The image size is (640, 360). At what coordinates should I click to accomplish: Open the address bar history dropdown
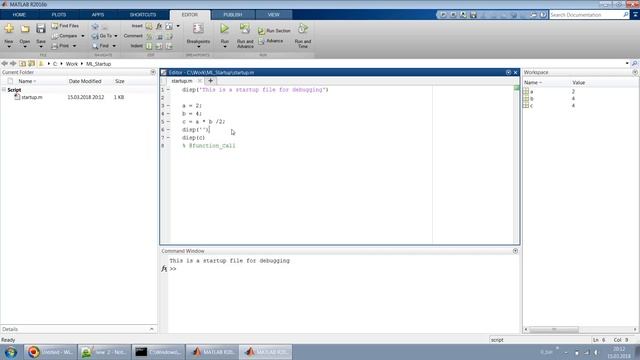coord(627,64)
